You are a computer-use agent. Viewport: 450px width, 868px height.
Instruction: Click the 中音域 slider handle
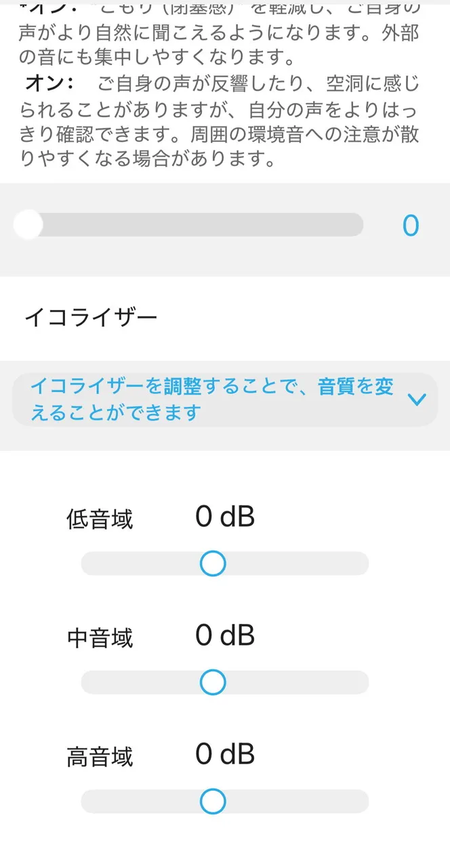click(x=213, y=682)
